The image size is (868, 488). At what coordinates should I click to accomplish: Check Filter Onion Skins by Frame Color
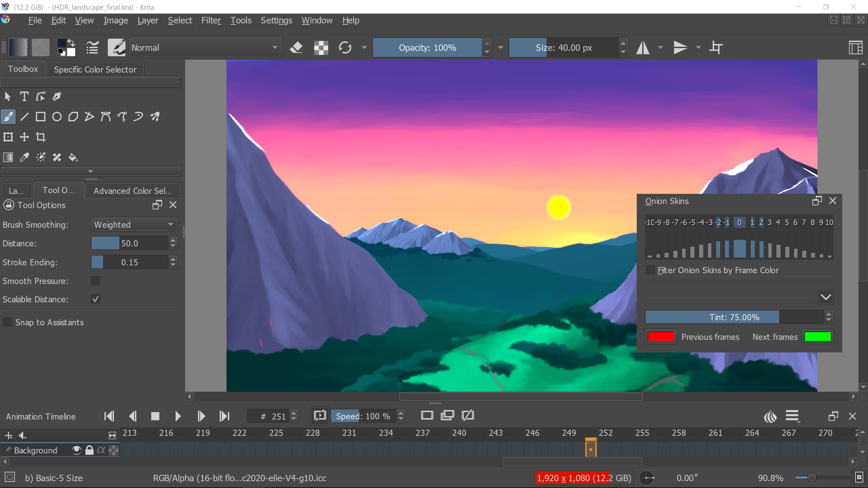pyautogui.click(x=650, y=270)
